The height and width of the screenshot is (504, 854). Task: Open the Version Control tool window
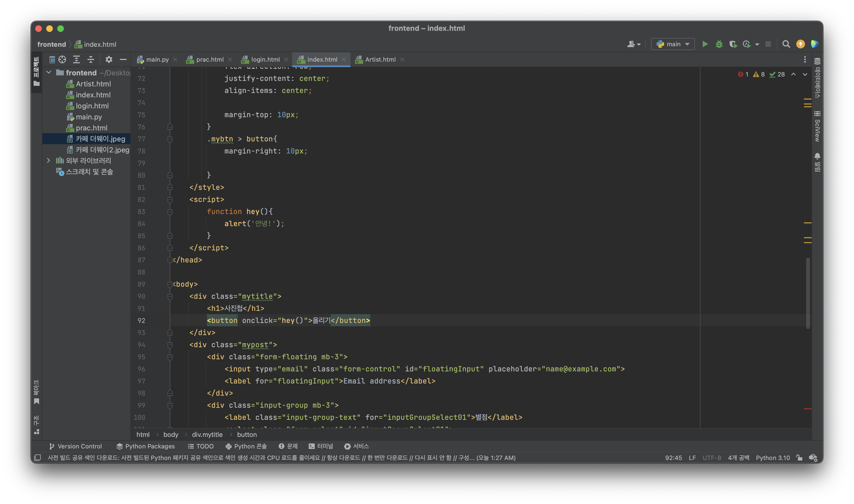coord(75,446)
